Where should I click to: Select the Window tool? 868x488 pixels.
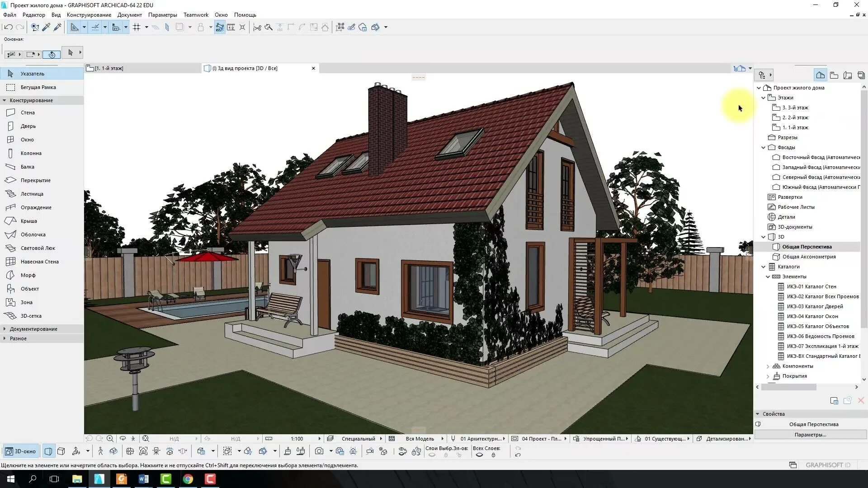[28, 140]
